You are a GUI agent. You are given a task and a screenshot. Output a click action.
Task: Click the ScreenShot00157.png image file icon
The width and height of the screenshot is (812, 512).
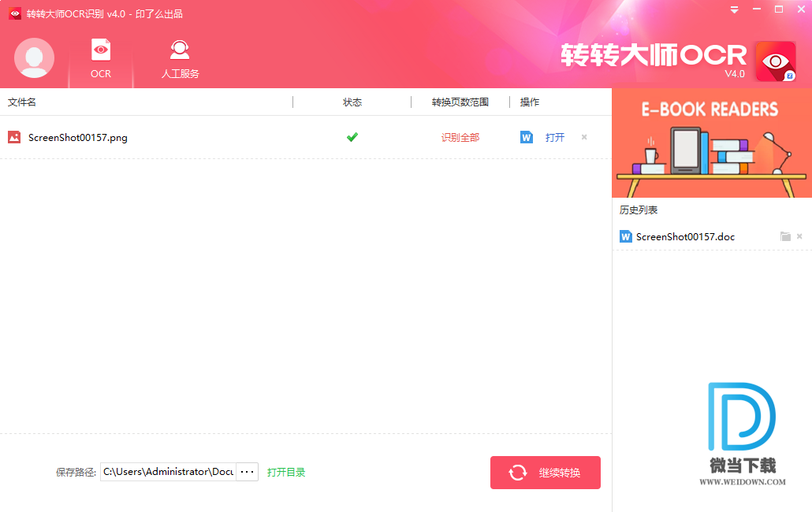[x=14, y=137]
